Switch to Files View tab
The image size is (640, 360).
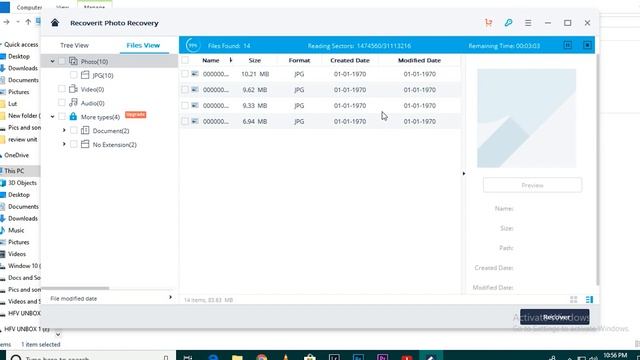tap(143, 45)
